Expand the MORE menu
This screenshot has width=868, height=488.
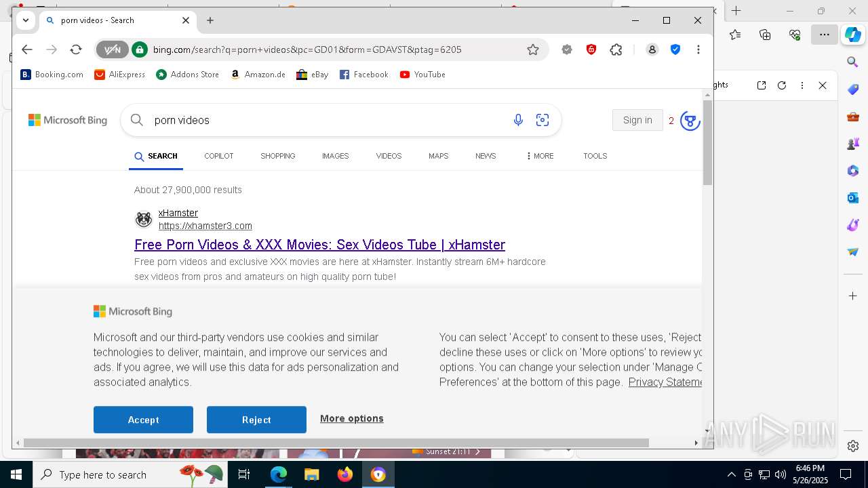[x=540, y=156]
